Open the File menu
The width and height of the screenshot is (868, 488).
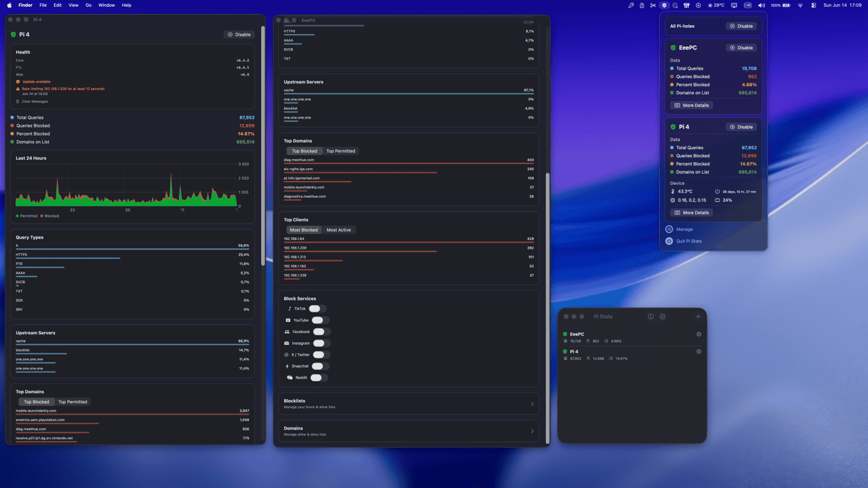(43, 5)
